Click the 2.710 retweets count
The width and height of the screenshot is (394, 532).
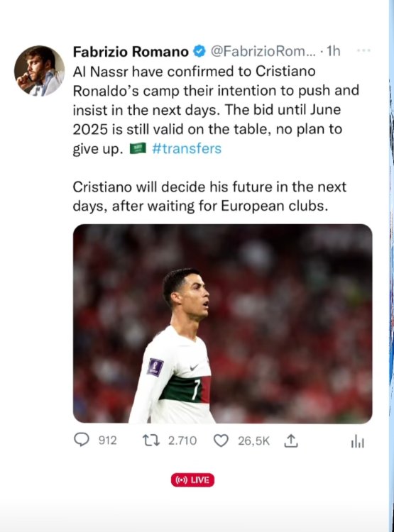point(182,440)
